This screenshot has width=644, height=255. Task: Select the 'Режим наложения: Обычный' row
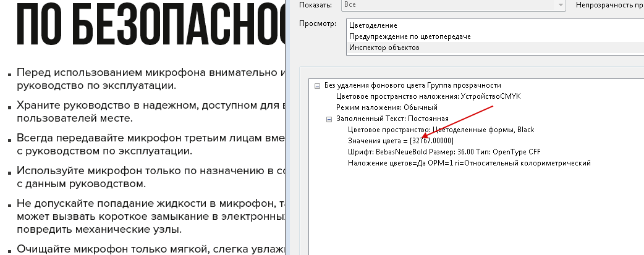[386, 107]
